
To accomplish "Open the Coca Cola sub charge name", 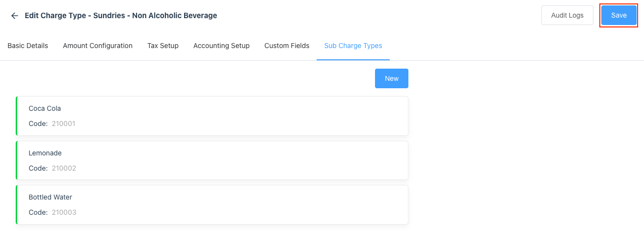I will coord(45,108).
